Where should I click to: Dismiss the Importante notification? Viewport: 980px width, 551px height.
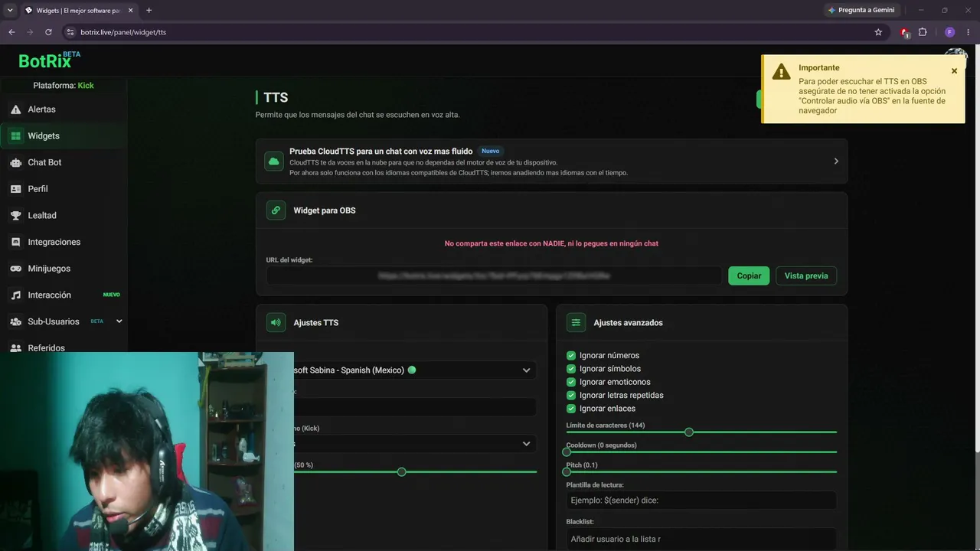(954, 71)
